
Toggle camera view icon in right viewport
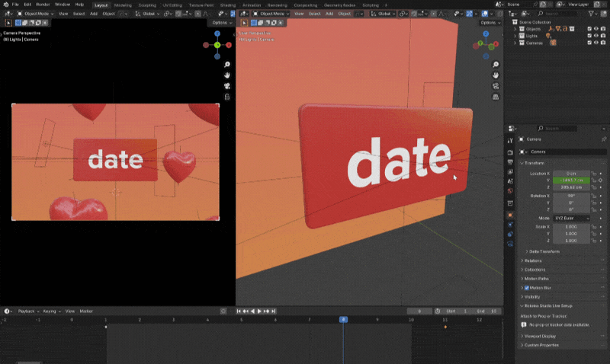pos(496,86)
